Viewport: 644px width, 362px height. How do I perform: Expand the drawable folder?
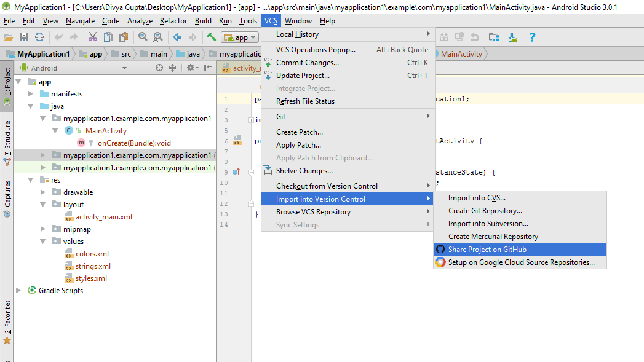[43, 192]
